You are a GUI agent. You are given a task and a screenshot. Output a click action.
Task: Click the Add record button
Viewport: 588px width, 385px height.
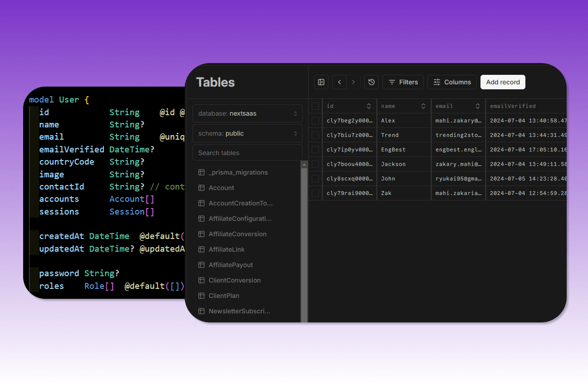pos(503,82)
